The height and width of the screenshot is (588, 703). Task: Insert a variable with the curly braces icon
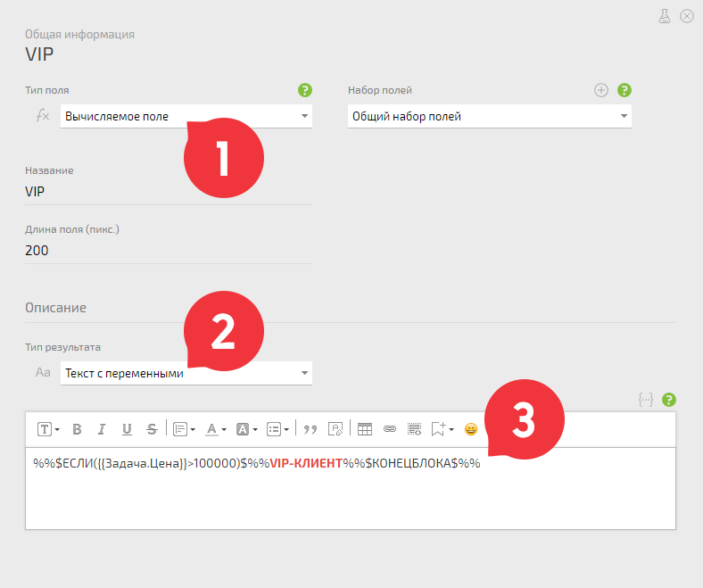point(646,400)
